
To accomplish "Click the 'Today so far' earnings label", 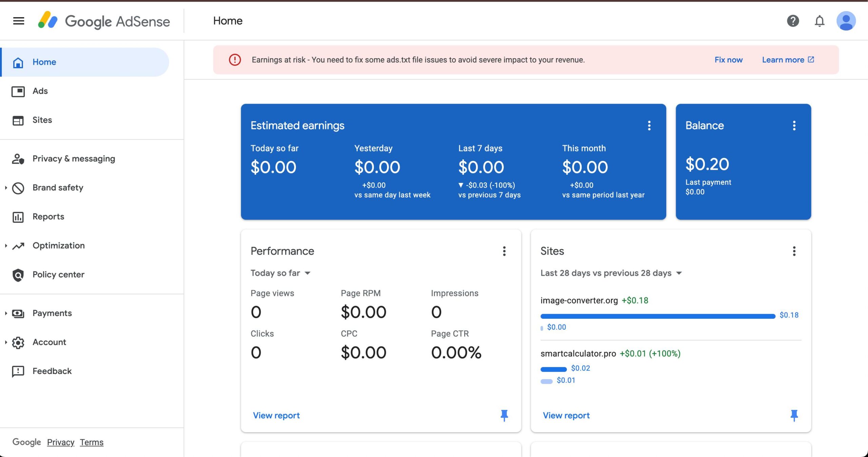I will tap(274, 148).
